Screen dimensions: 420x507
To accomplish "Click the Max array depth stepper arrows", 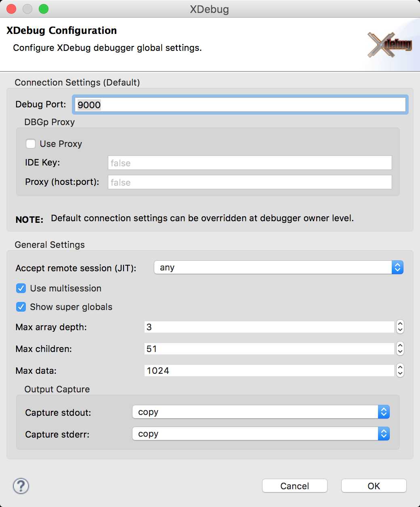I will [x=400, y=327].
